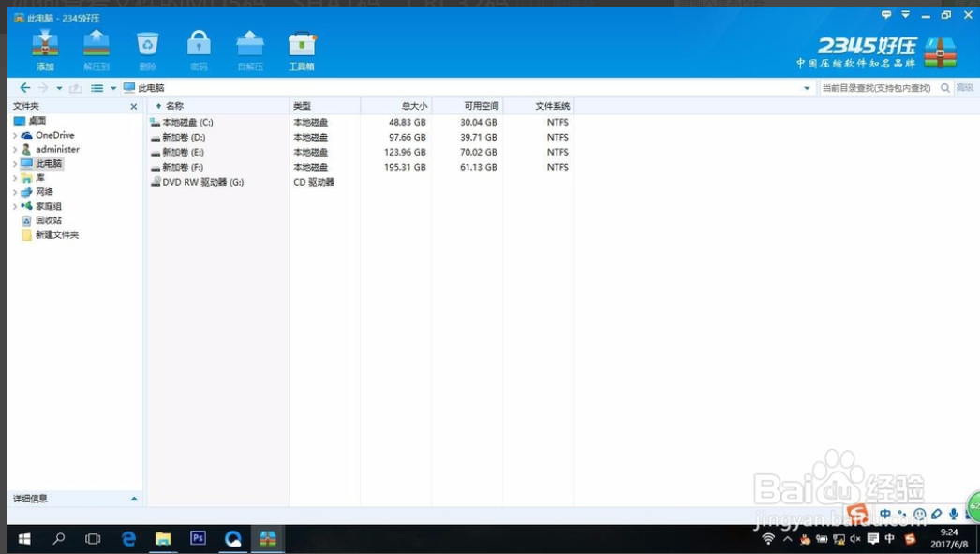Open the navigation history dropdown arrow
This screenshot has height=554, width=980.
click(59, 88)
